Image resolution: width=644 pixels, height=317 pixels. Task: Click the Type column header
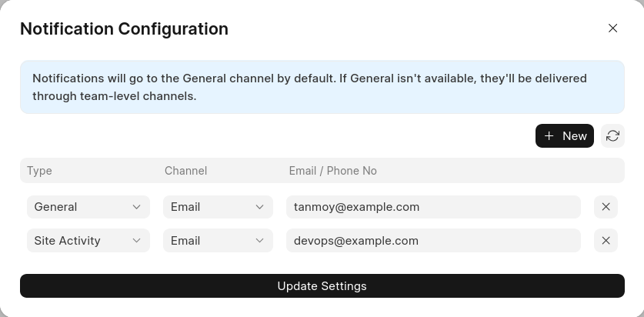[39, 171]
